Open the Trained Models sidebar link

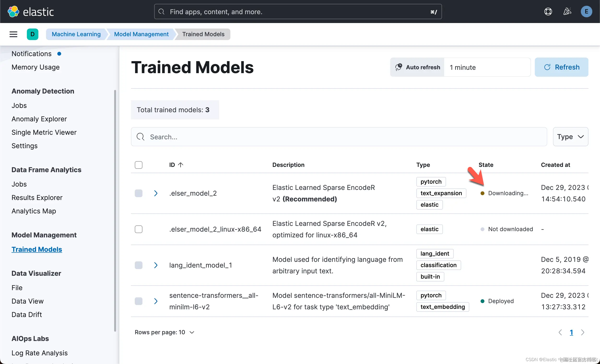click(x=37, y=249)
